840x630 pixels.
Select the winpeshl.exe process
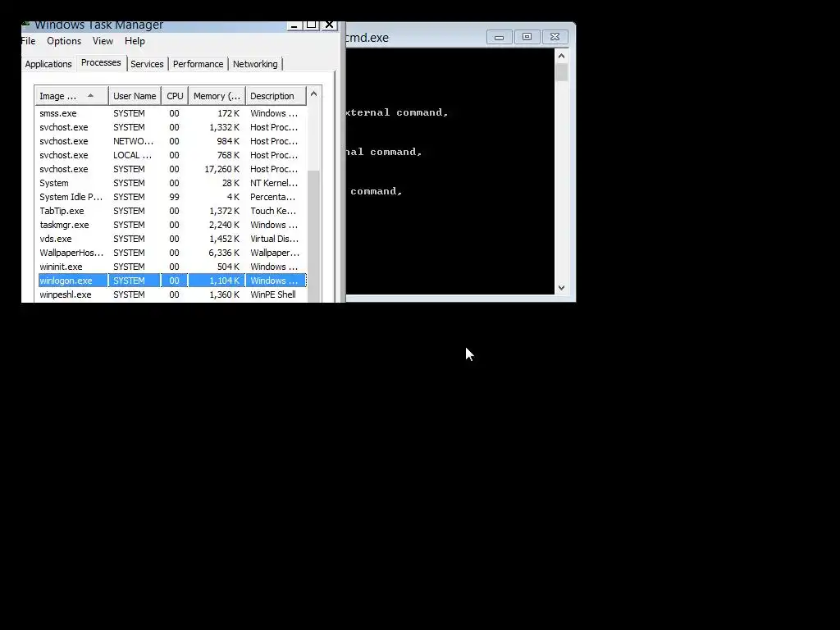pyautogui.click(x=171, y=294)
